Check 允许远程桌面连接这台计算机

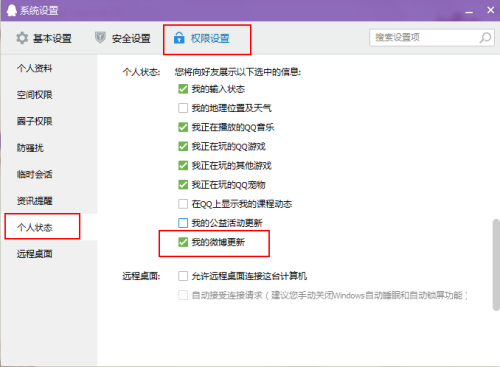click(x=183, y=276)
